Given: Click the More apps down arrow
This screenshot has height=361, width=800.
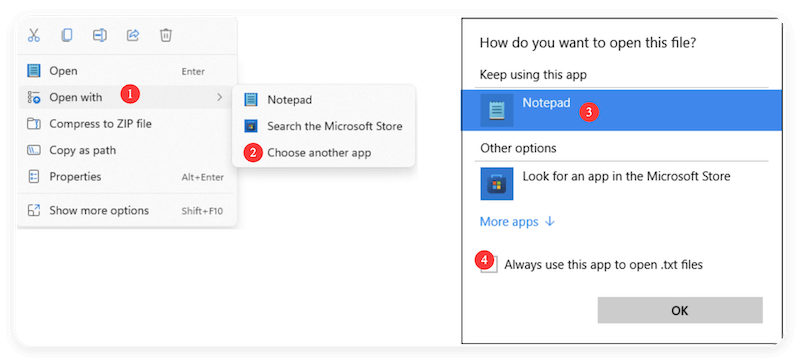Looking at the screenshot, I should click(550, 222).
